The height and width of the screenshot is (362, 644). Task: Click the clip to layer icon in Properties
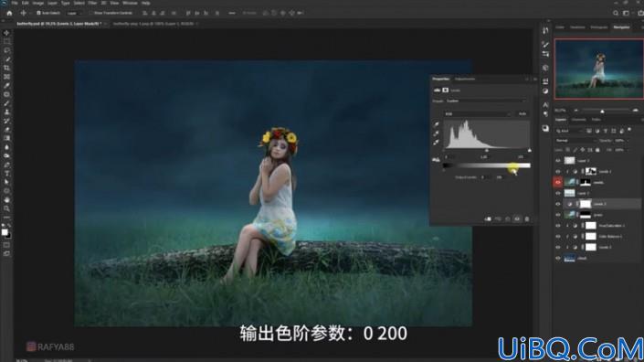click(x=488, y=219)
